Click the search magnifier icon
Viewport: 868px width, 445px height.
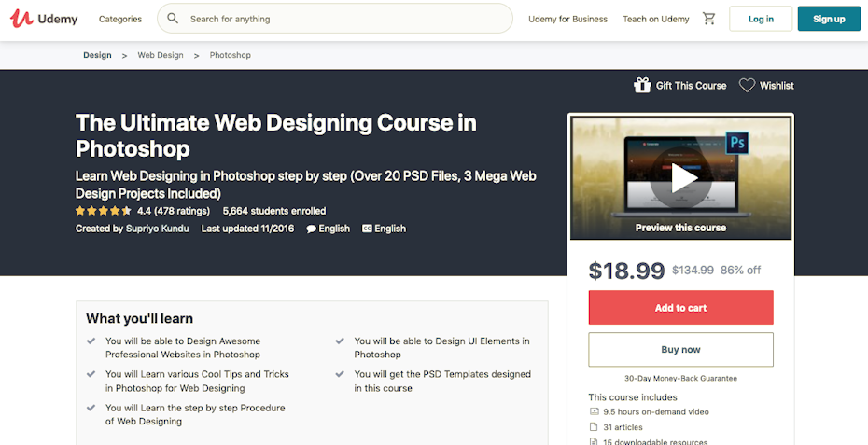coord(173,19)
